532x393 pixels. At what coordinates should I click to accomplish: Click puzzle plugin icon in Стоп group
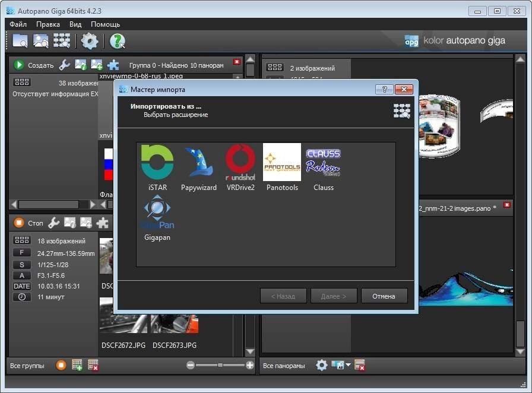[102, 223]
